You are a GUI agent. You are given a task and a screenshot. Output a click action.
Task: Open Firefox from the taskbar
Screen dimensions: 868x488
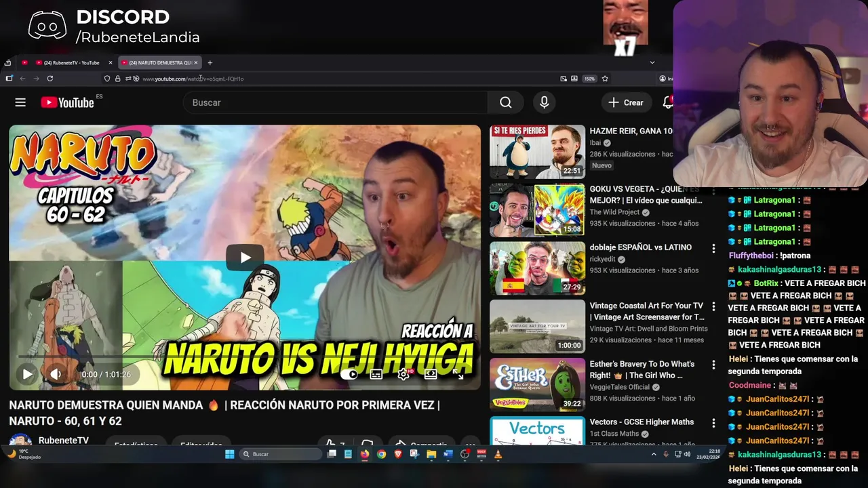pyautogui.click(x=365, y=454)
